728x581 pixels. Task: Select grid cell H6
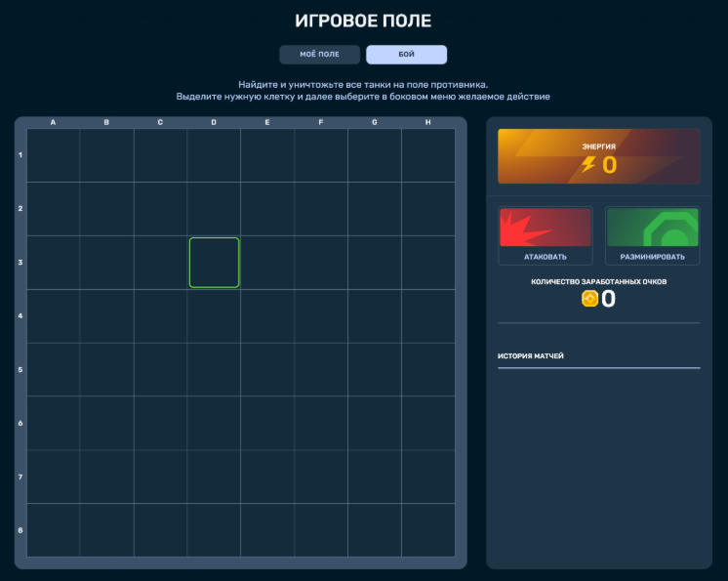(x=428, y=423)
